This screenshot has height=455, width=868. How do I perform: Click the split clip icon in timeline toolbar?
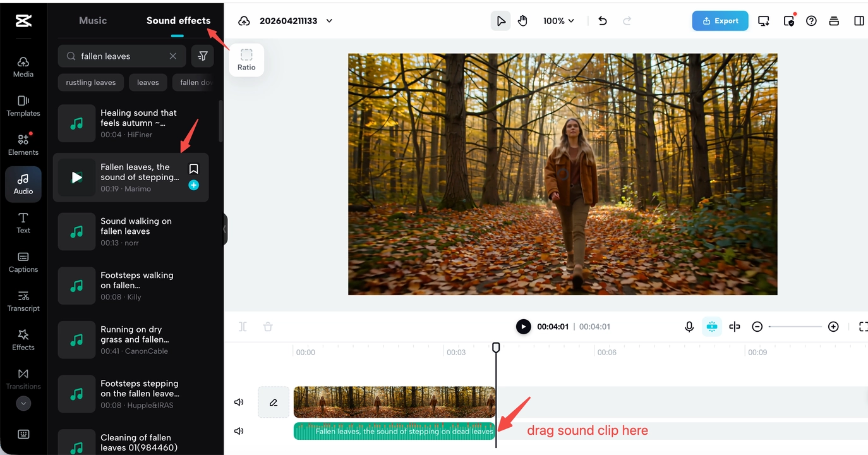pos(243,327)
